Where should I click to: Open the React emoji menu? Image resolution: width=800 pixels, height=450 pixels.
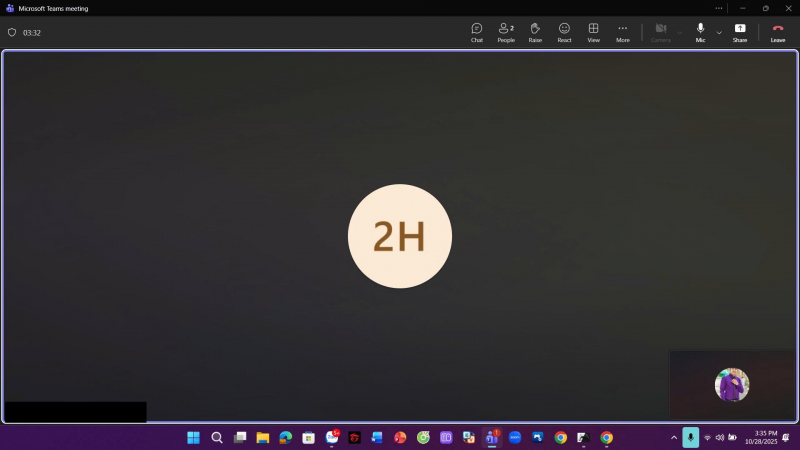pyautogui.click(x=564, y=32)
